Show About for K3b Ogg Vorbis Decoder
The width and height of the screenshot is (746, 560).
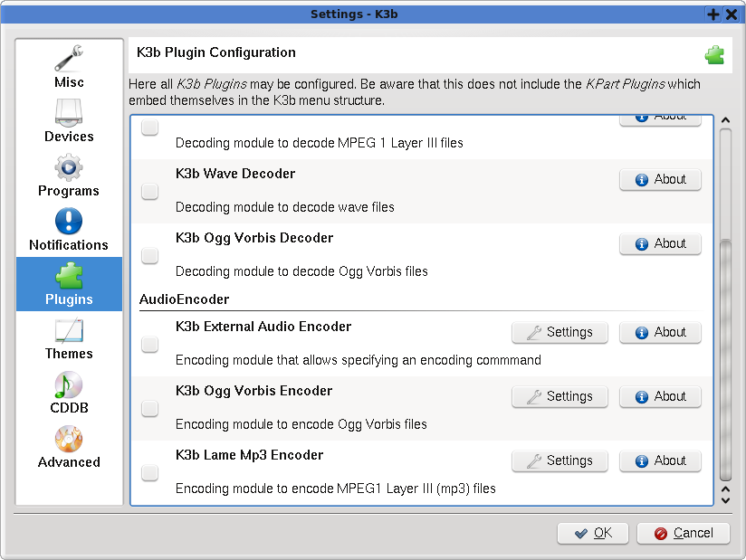(660, 244)
